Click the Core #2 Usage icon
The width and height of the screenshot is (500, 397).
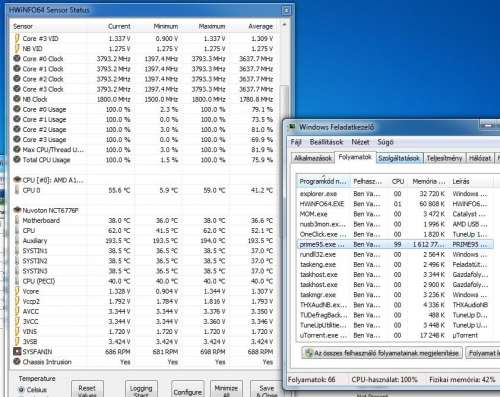pyautogui.click(x=17, y=129)
